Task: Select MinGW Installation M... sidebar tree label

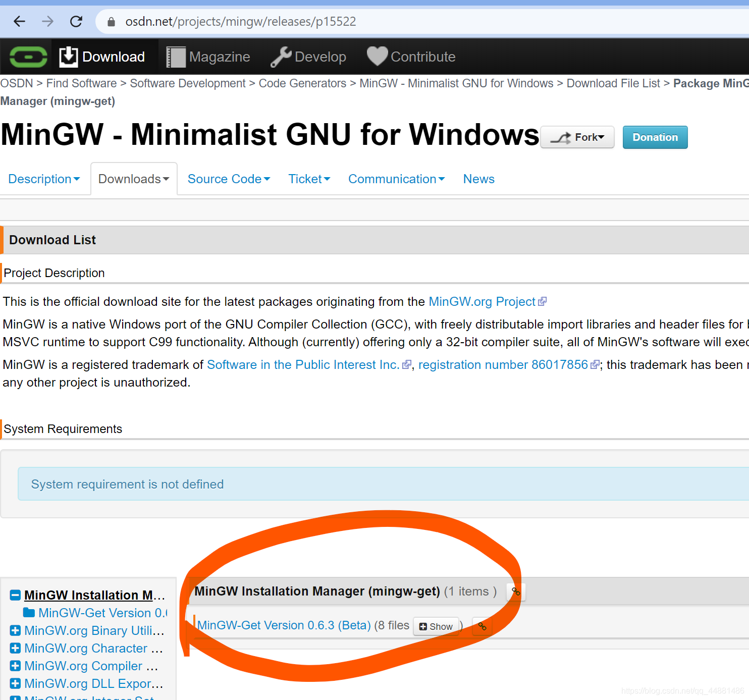Action: pos(94,595)
